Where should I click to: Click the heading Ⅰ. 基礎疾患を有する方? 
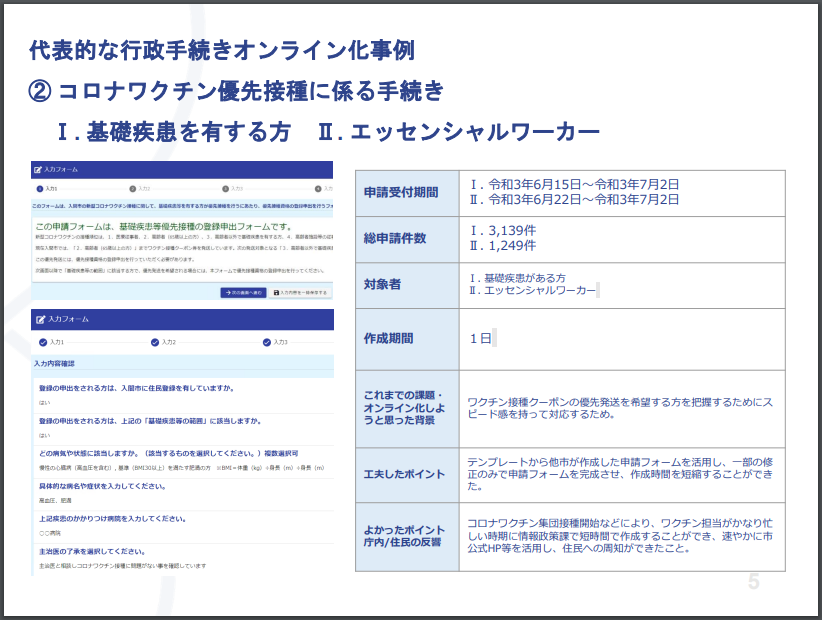coord(174,131)
